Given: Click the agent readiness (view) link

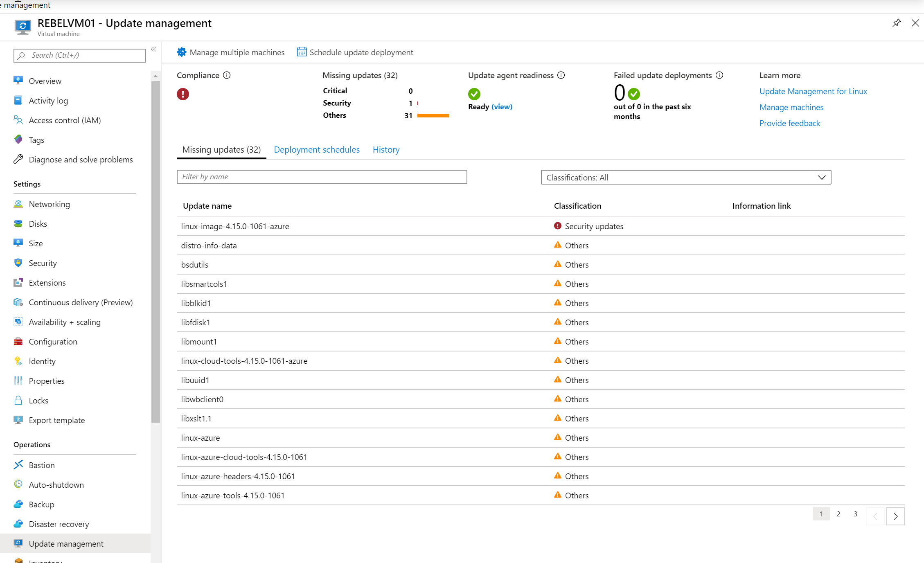Looking at the screenshot, I should click(x=502, y=107).
